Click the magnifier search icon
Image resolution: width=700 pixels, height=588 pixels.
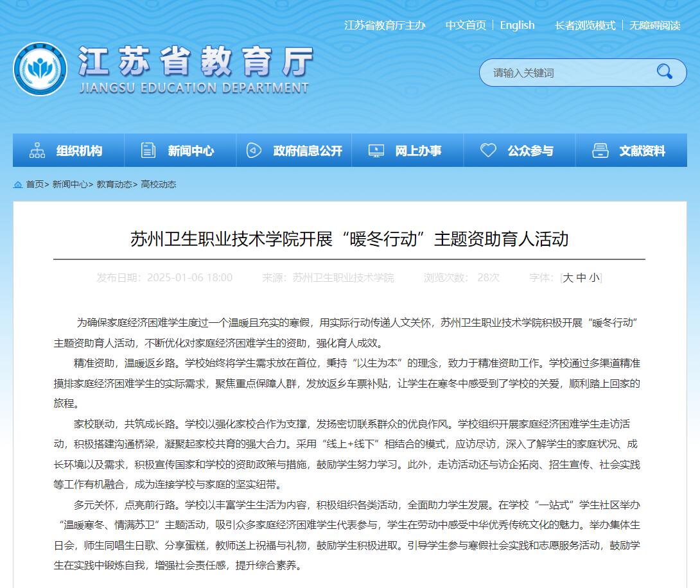[664, 71]
